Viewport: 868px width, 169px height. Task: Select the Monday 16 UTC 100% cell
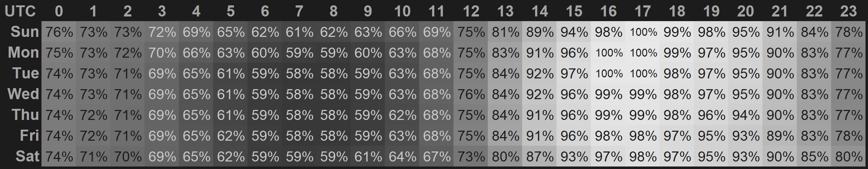609,53
